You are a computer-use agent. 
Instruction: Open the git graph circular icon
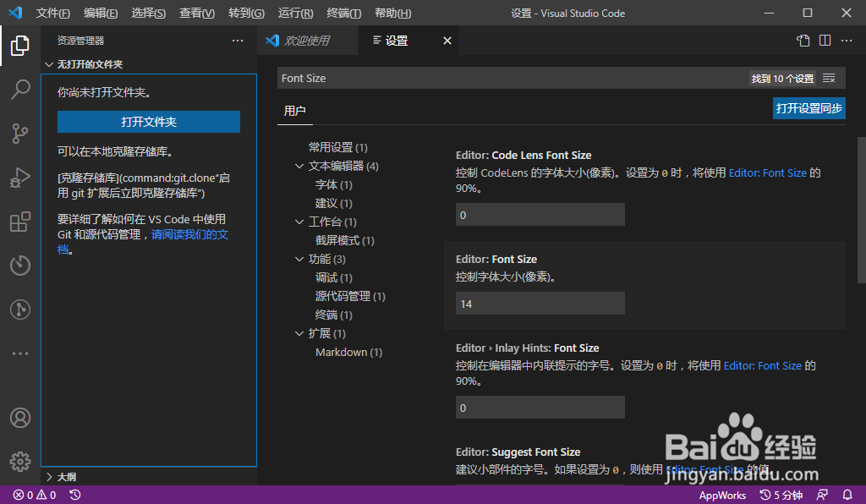pos(20,310)
